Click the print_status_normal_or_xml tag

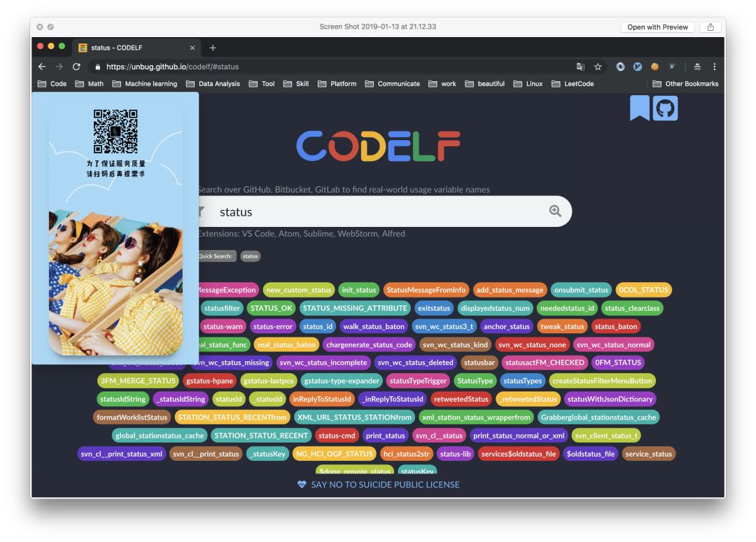pos(519,436)
